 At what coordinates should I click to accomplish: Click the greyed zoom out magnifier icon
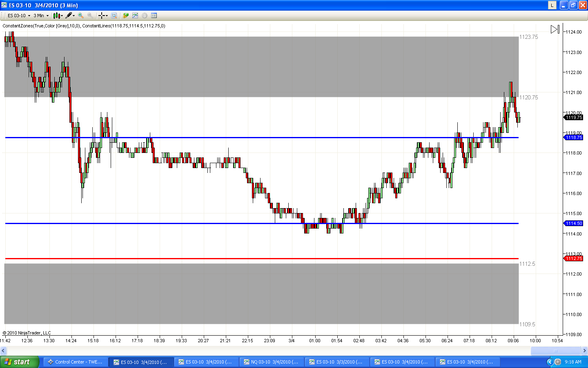click(90, 16)
